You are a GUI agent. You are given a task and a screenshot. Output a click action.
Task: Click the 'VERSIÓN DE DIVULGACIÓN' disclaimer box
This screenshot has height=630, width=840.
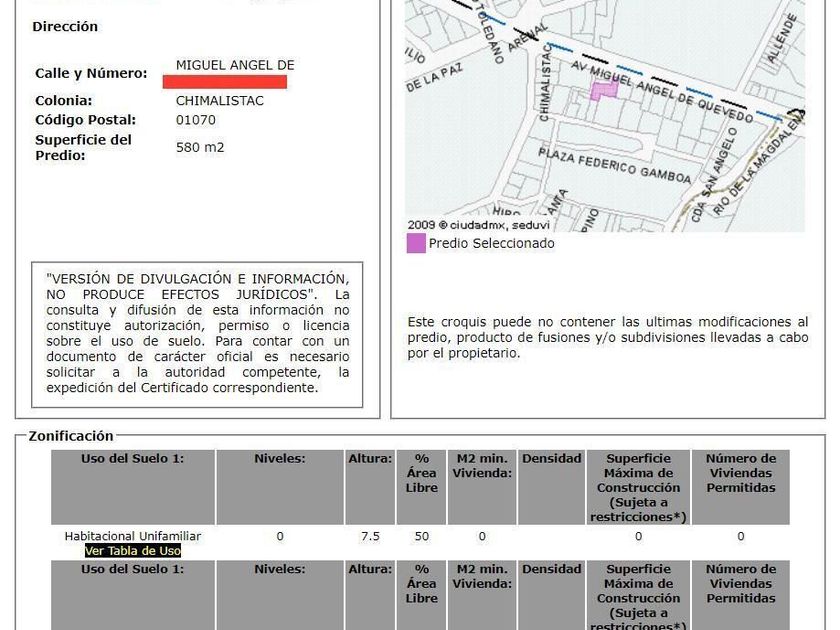pos(197,334)
